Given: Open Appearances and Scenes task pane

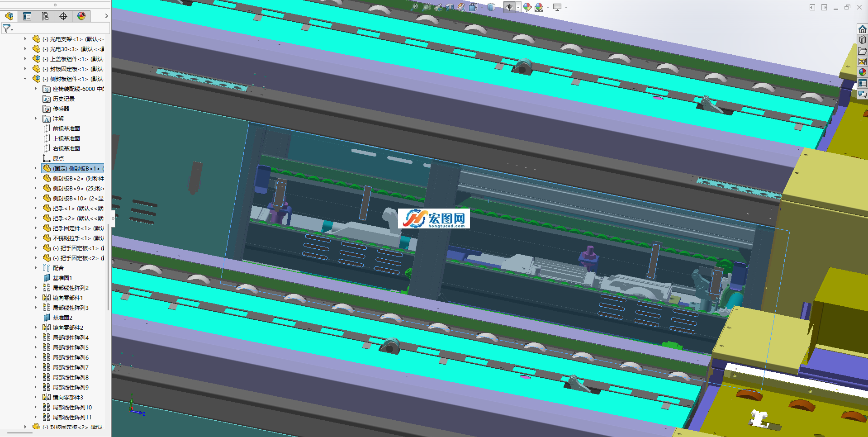Looking at the screenshot, I should click(x=863, y=72).
